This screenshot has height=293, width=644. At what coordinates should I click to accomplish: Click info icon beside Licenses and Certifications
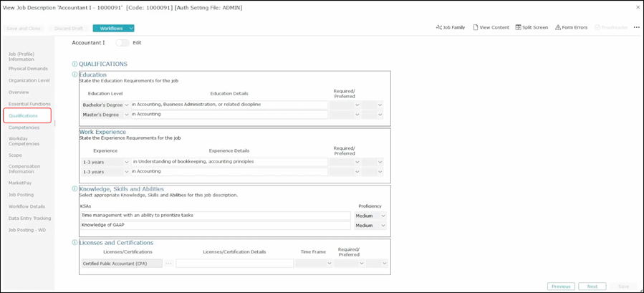tap(75, 242)
